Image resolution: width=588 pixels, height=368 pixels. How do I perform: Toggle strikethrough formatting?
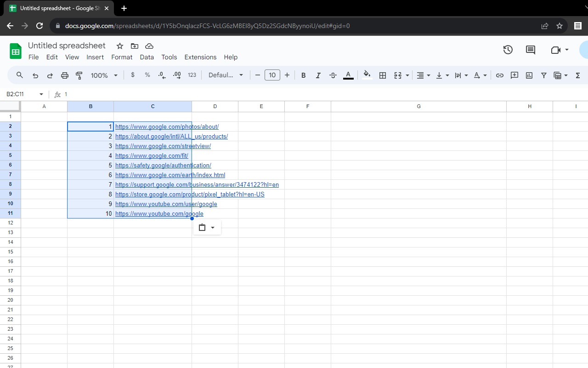click(333, 75)
